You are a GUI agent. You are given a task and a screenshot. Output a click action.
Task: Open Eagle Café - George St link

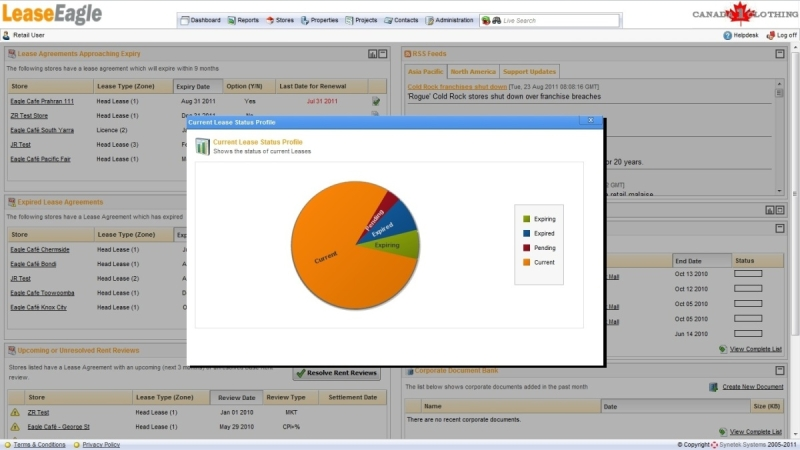[x=58, y=427]
